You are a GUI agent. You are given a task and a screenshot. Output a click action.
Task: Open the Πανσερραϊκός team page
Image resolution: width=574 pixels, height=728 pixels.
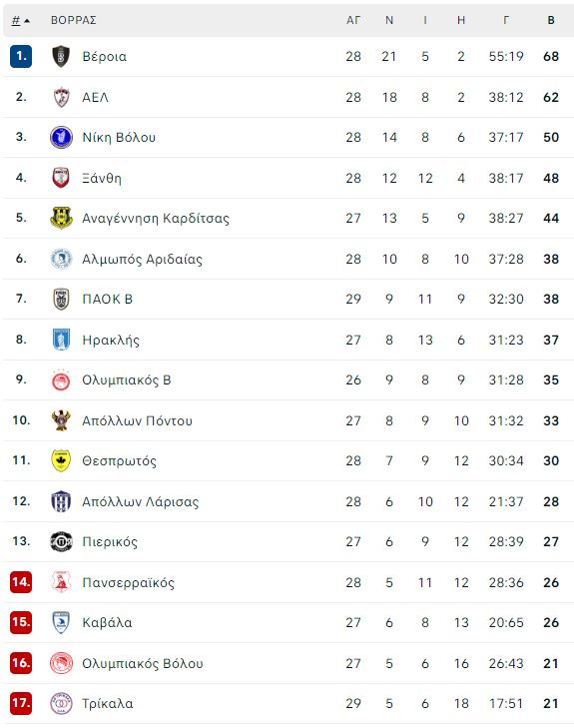coord(128,582)
